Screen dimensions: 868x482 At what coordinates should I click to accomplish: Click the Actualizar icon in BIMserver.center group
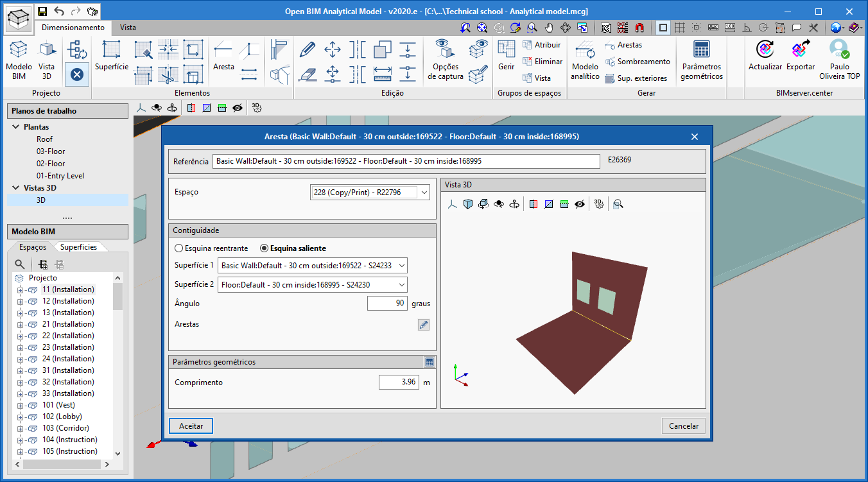(x=765, y=58)
